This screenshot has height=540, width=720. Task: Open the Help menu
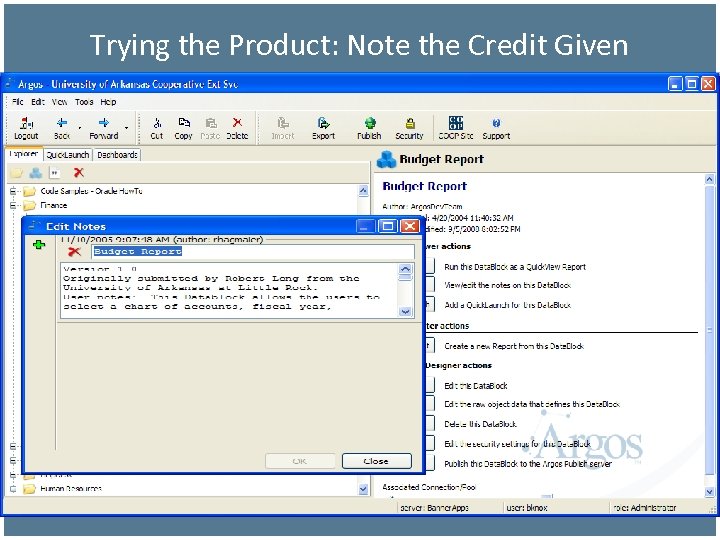pos(108,102)
